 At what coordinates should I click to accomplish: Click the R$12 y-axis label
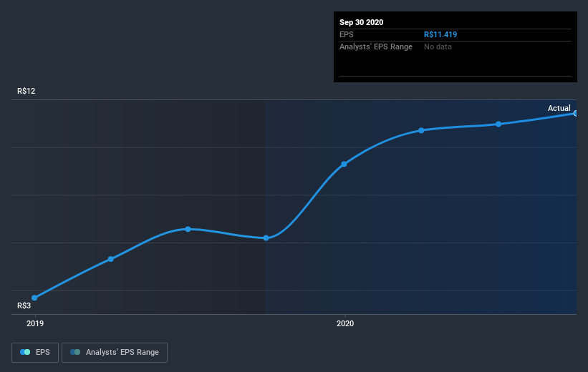pyautogui.click(x=26, y=91)
